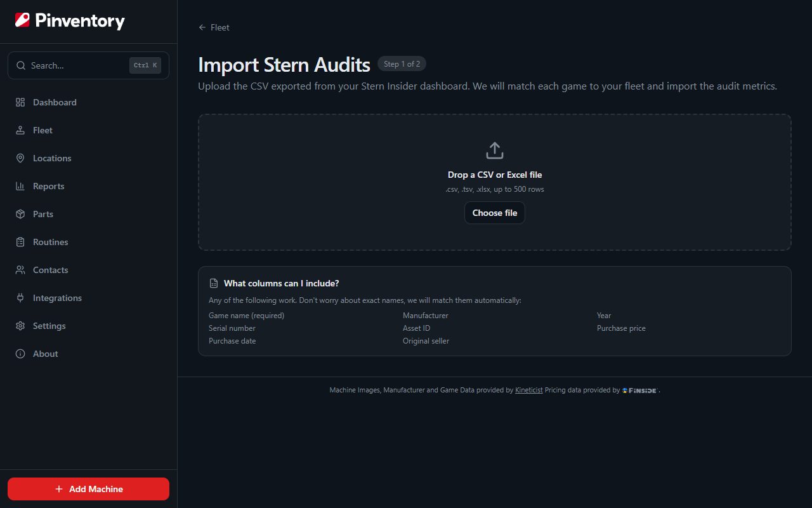Open the Settings label in sidebar

49,326
